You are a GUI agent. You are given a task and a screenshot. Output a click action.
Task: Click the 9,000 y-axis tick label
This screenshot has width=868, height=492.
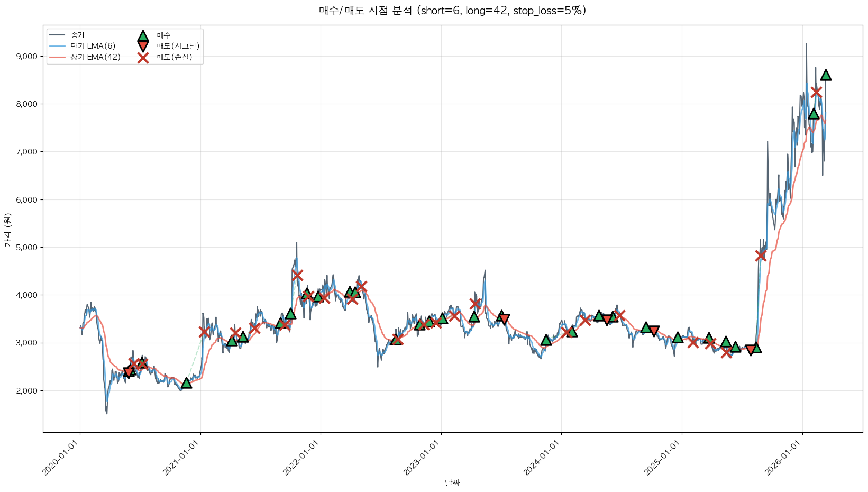(x=26, y=57)
